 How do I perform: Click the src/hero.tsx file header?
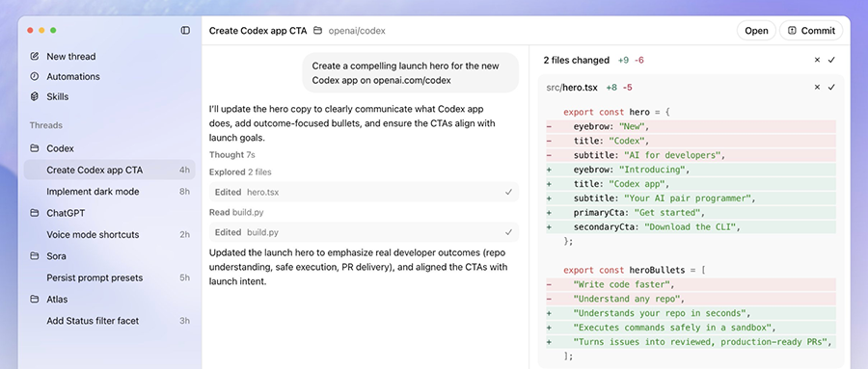click(x=572, y=87)
